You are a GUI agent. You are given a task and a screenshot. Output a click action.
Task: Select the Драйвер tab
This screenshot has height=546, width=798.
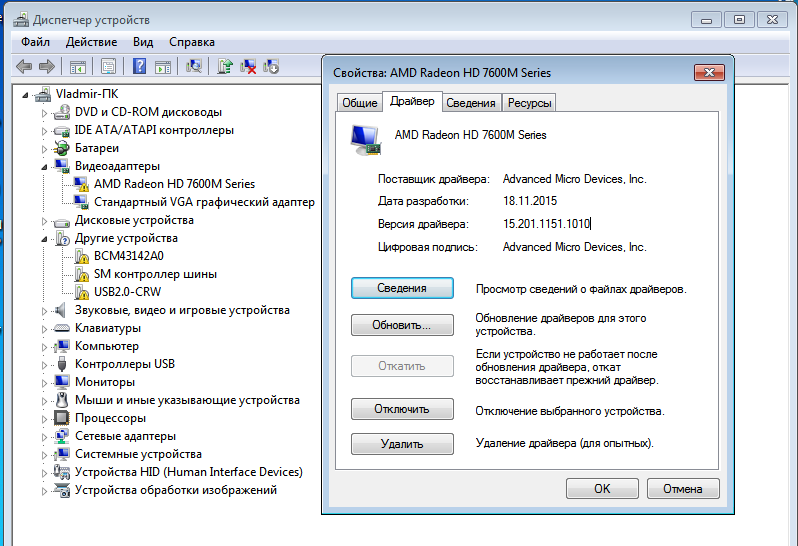[x=412, y=101]
